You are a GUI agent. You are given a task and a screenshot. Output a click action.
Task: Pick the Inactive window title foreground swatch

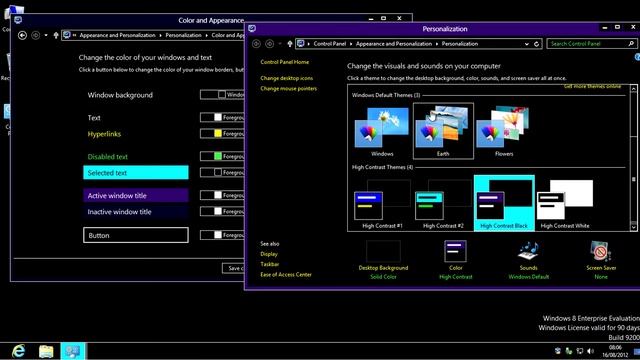tap(218, 211)
